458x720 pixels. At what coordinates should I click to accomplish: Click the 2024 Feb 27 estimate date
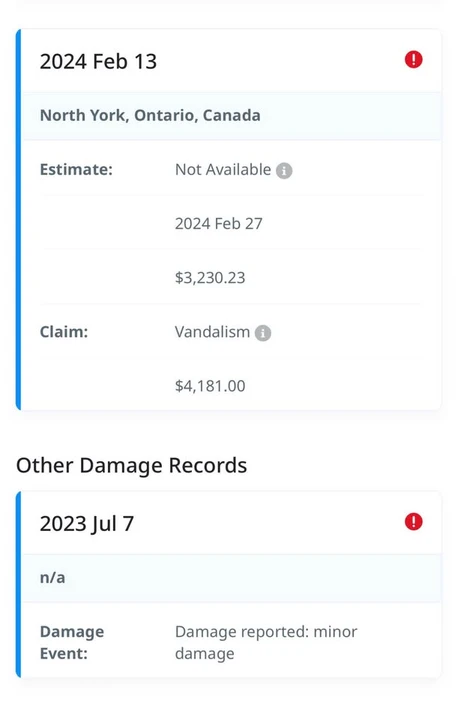click(219, 224)
